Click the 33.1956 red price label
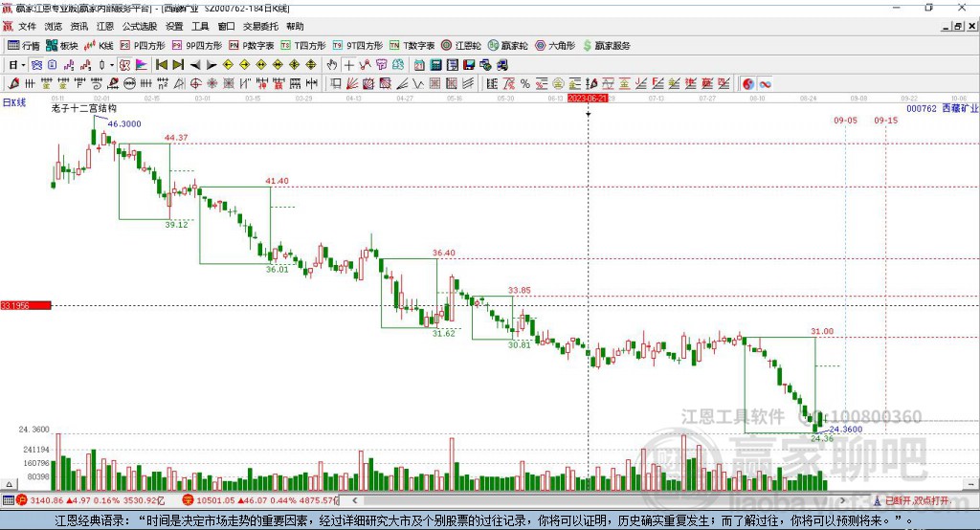The width and height of the screenshot is (980, 530). (26, 305)
